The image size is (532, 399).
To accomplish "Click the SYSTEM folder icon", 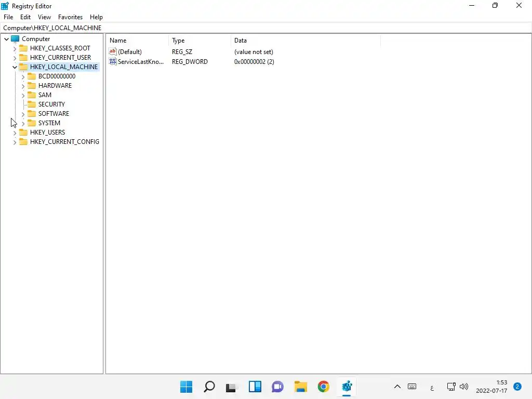I will (32, 123).
